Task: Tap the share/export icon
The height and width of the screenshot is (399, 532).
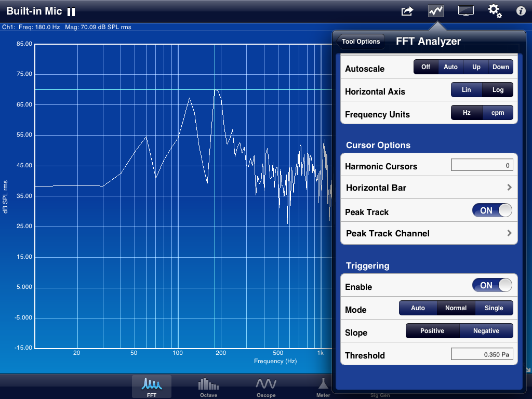Action: pyautogui.click(x=407, y=11)
